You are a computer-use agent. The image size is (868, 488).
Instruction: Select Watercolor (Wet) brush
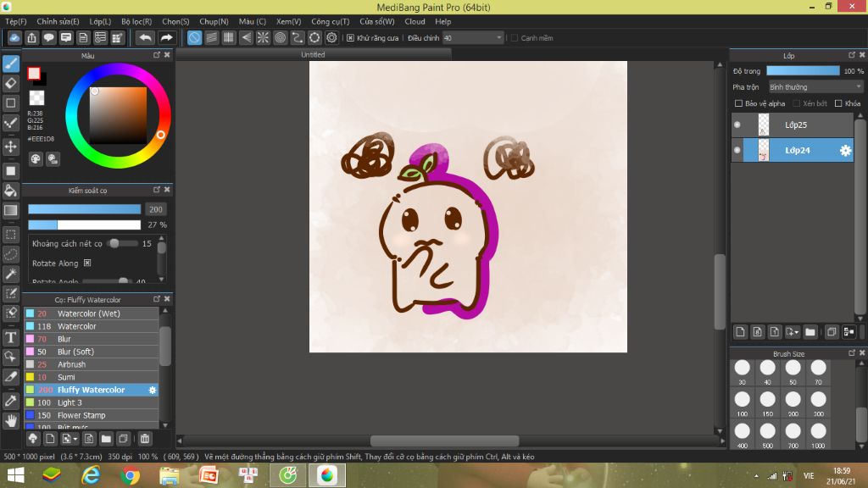coord(92,313)
